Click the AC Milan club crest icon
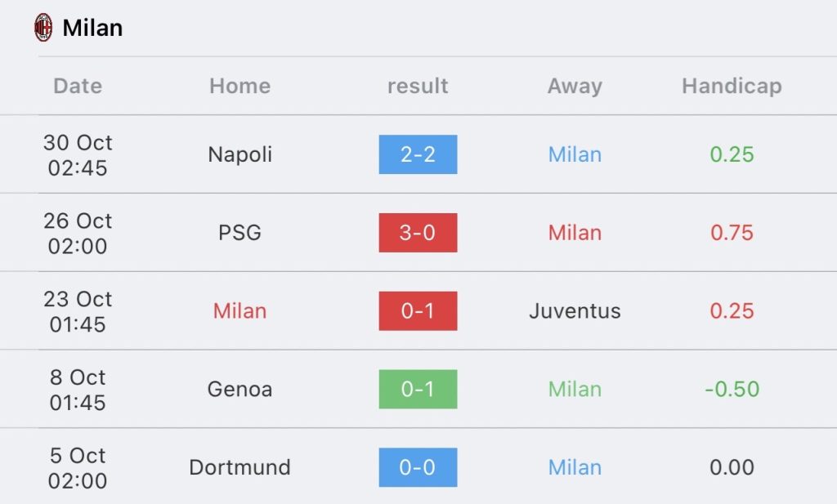 tap(43, 28)
